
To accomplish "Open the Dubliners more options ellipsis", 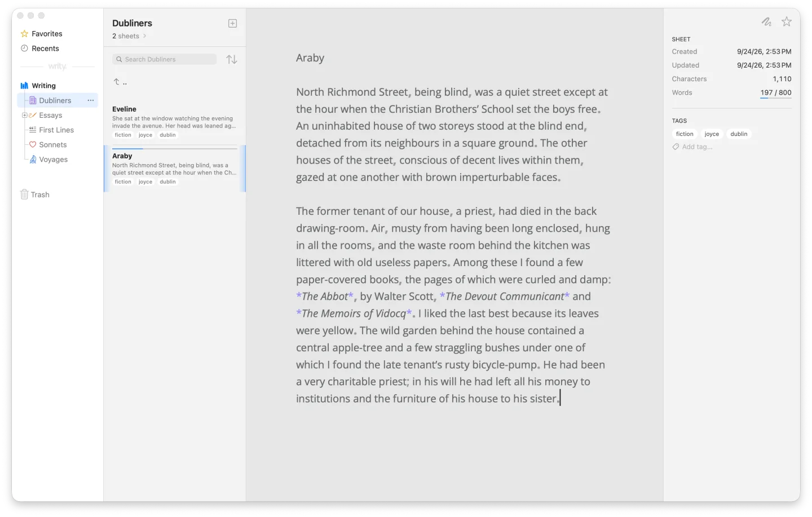I will point(91,100).
